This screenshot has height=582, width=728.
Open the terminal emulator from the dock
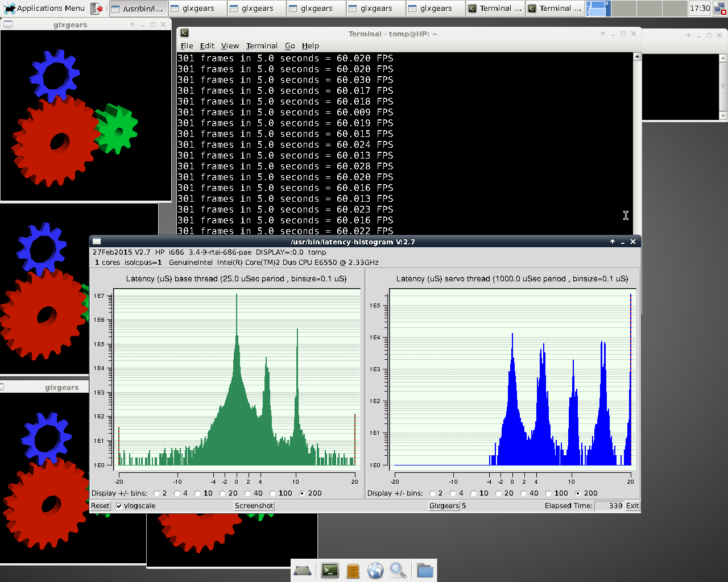(x=330, y=570)
